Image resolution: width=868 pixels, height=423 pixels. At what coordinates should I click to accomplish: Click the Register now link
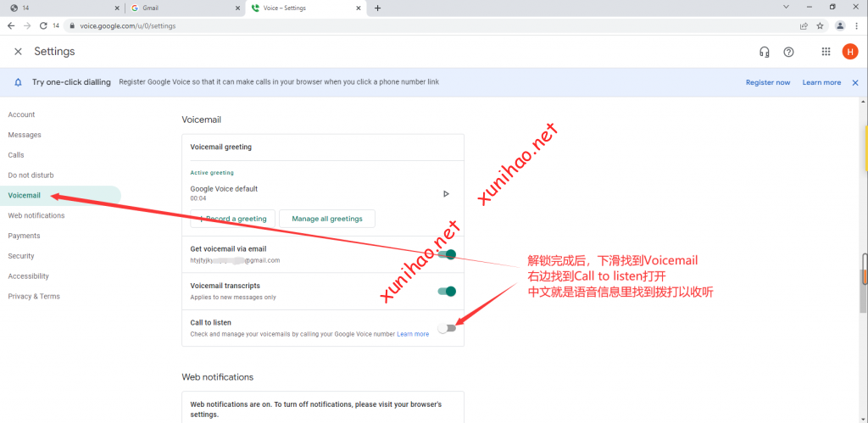tap(767, 82)
